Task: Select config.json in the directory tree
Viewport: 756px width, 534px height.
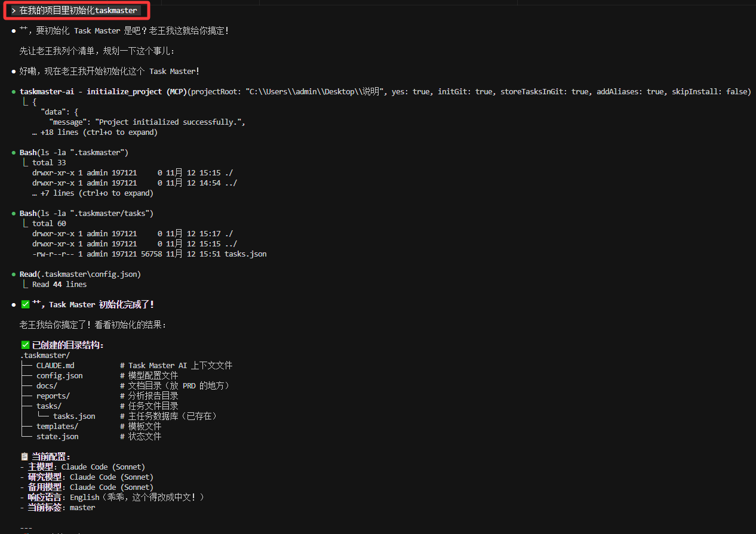Action: point(60,375)
